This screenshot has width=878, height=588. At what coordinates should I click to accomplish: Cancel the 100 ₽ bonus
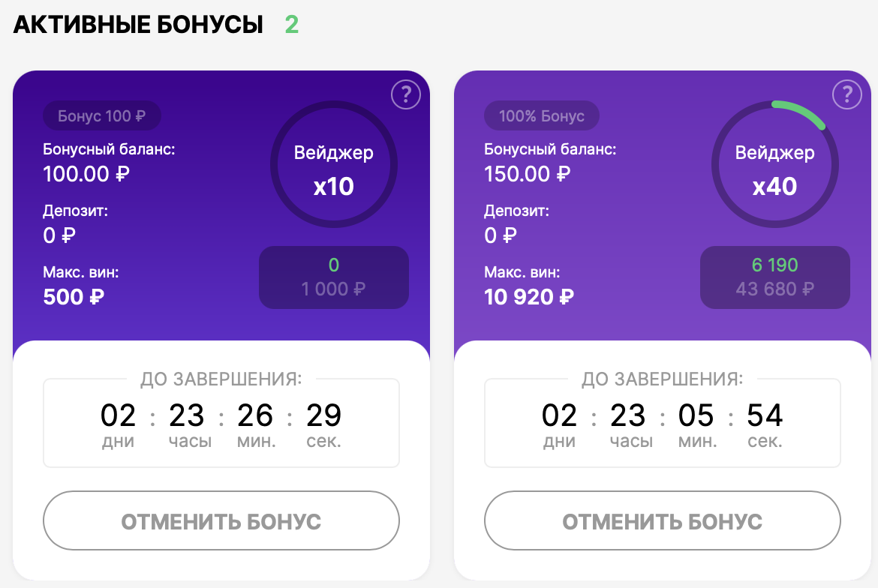[221, 521]
